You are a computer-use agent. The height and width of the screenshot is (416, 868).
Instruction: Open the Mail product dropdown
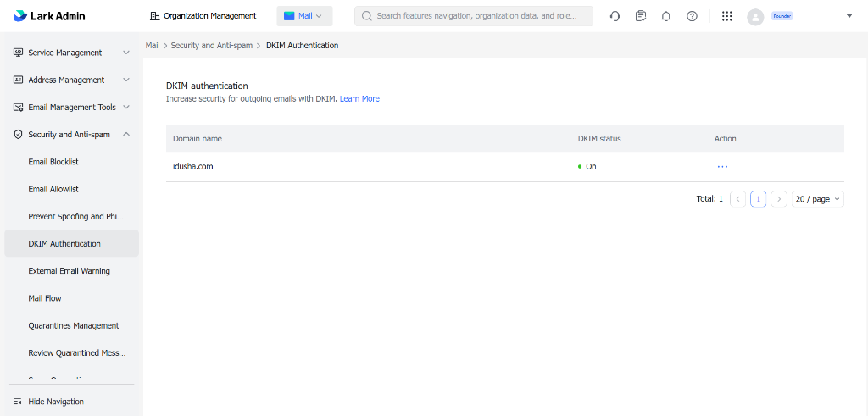point(304,16)
